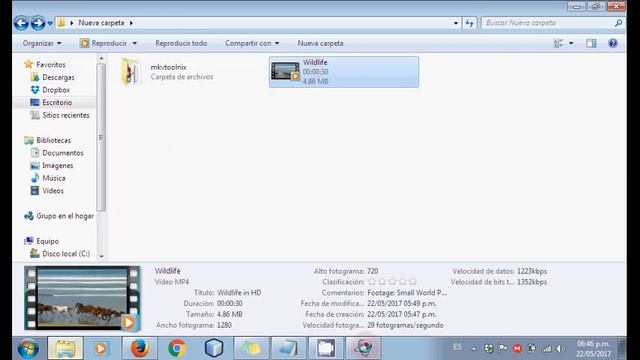The image size is (640, 360).
Task: Click the large Wildlife preview thumbnail in details pane
Action: click(82, 298)
